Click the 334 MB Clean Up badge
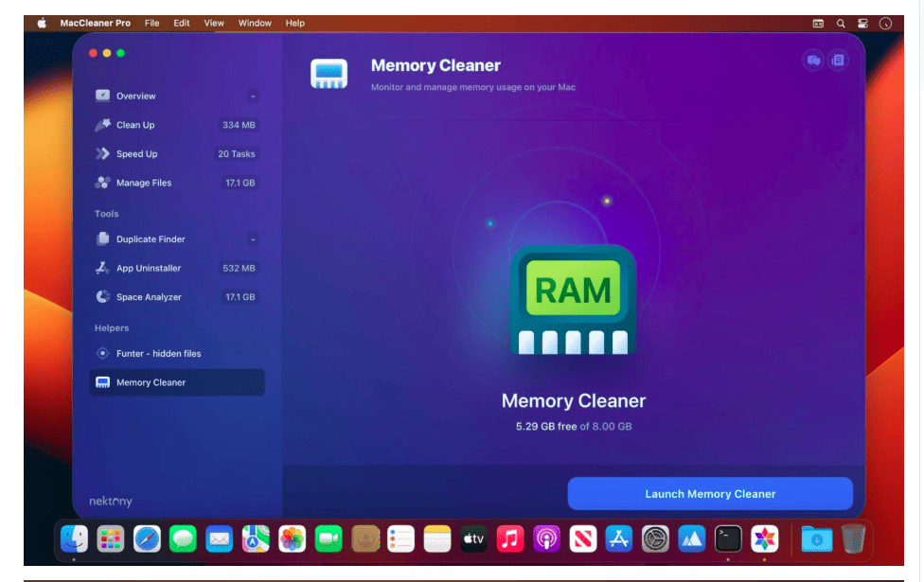This screenshot has width=924, height=582. coord(239,125)
